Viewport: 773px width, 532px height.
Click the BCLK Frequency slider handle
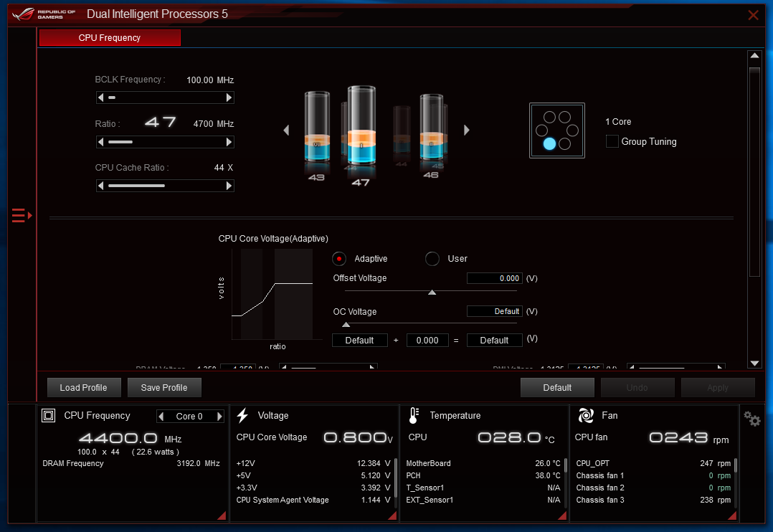tap(112, 98)
